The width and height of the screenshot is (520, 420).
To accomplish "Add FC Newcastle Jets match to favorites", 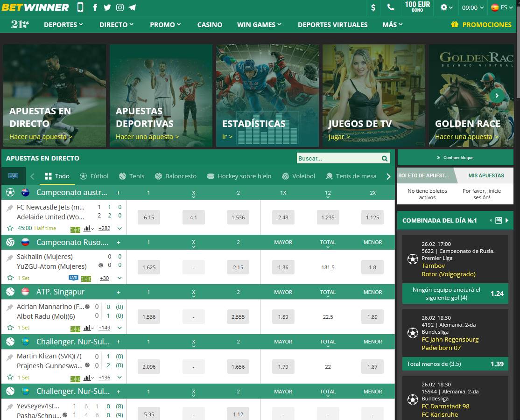I will 10,228.
